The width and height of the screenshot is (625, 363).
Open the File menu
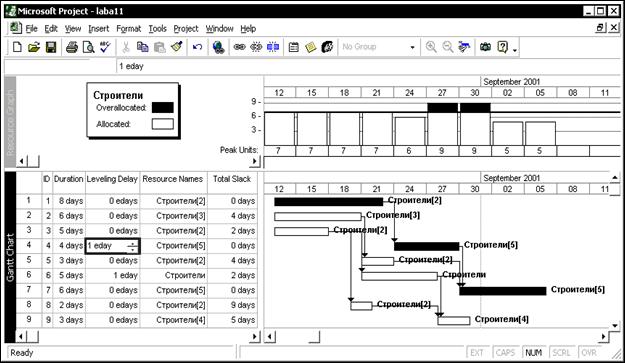[x=31, y=29]
